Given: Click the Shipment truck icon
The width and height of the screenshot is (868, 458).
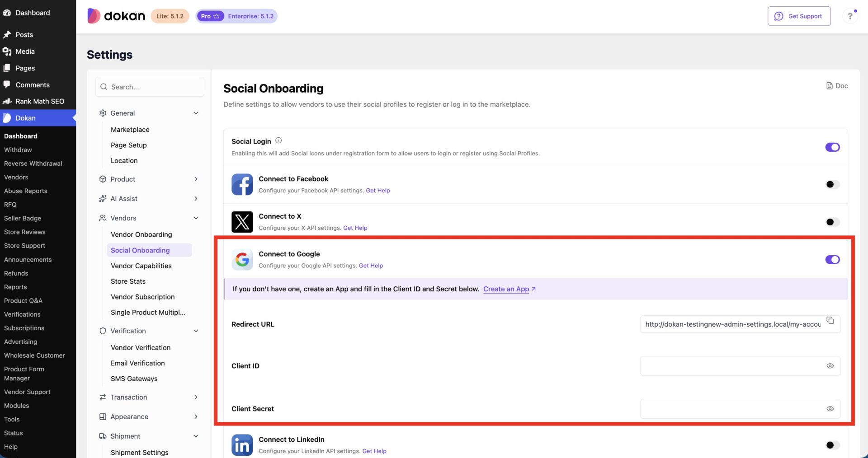Looking at the screenshot, I should 103,436.
